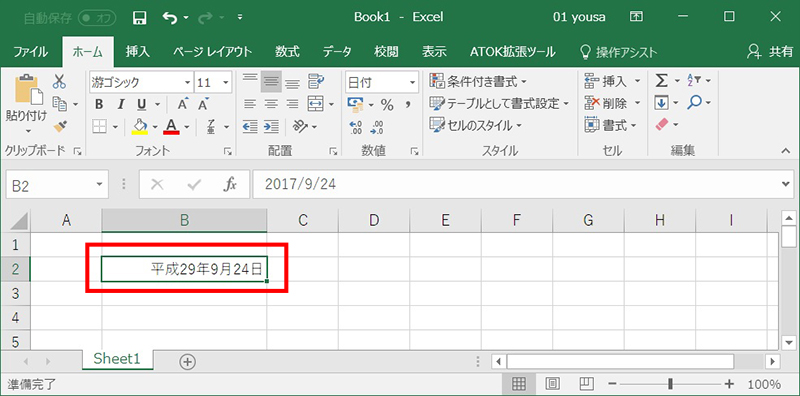Click the Wrap Text icon
The height and width of the screenshot is (396, 800).
click(317, 82)
